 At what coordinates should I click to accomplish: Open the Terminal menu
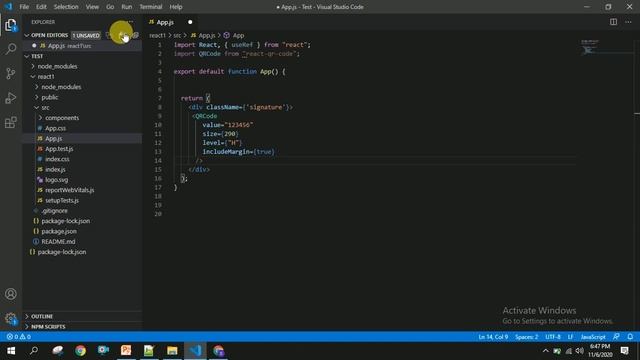151,7
